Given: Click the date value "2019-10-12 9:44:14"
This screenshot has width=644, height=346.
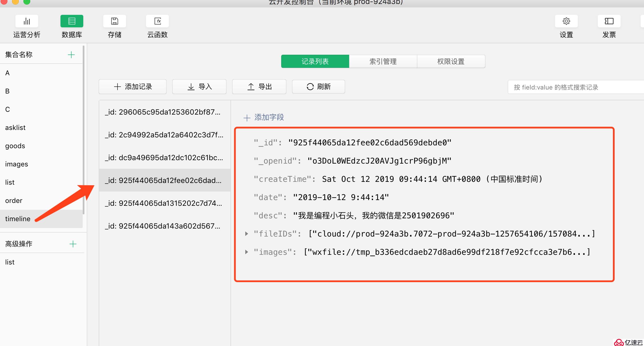Looking at the screenshot, I should click(341, 197).
